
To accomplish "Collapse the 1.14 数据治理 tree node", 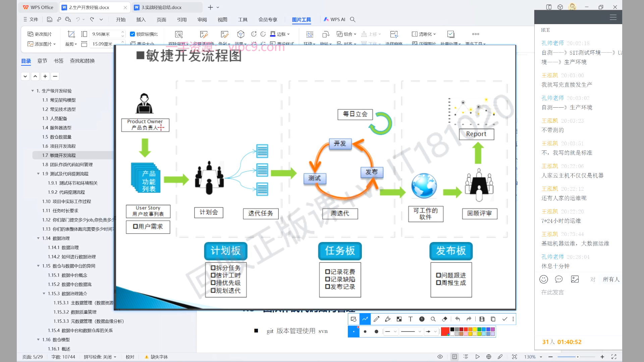I will [x=38, y=238].
